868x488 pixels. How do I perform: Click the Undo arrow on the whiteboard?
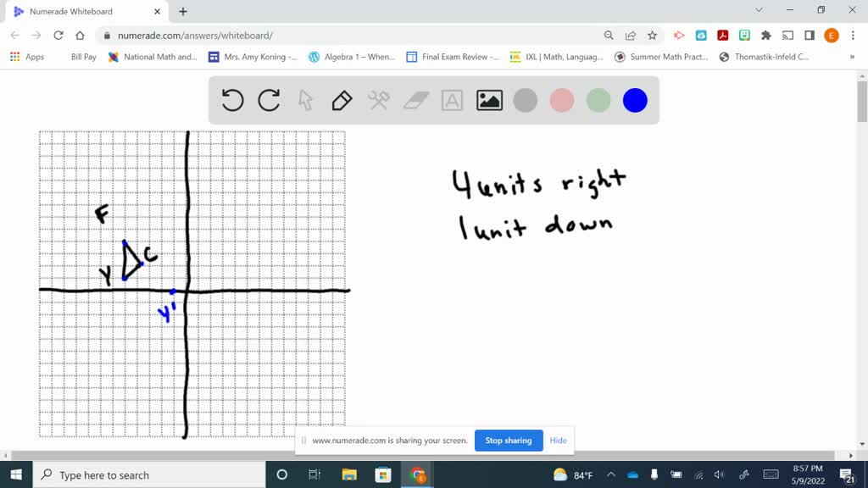(x=231, y=100)
